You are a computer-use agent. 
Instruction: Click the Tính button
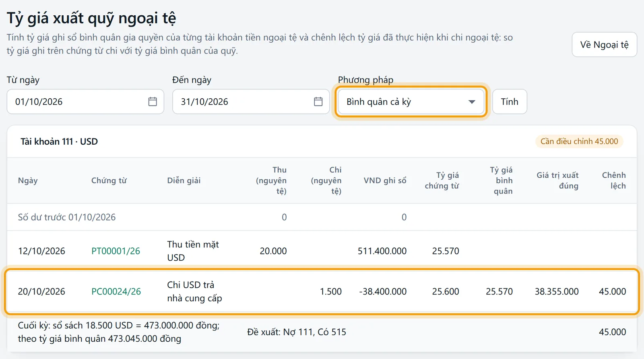(510, 102)
